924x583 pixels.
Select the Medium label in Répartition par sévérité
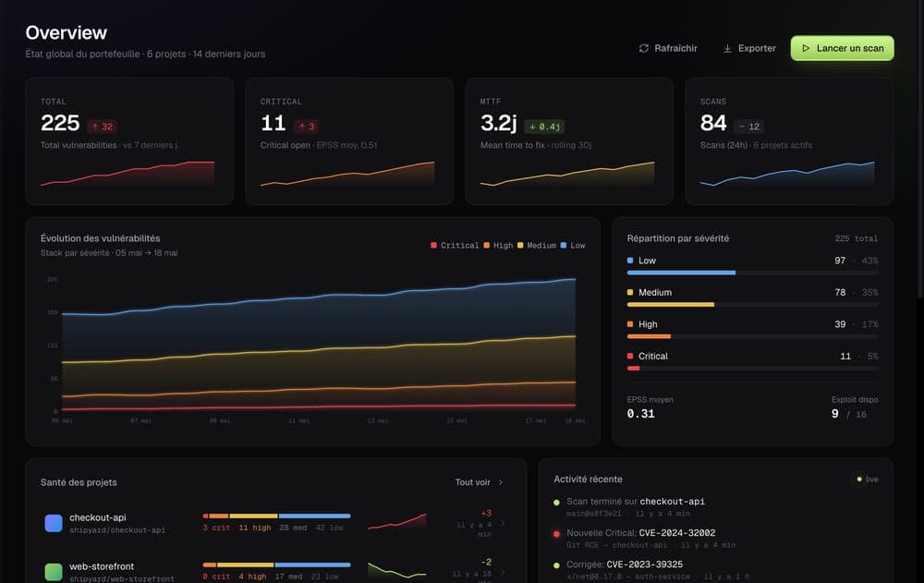(x=655, y=292)
